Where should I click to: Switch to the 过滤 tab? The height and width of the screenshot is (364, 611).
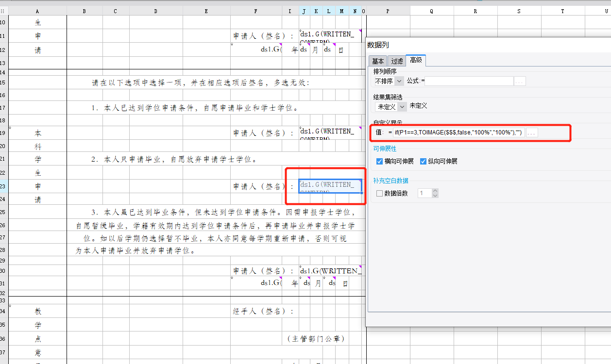tap(397, 61)
